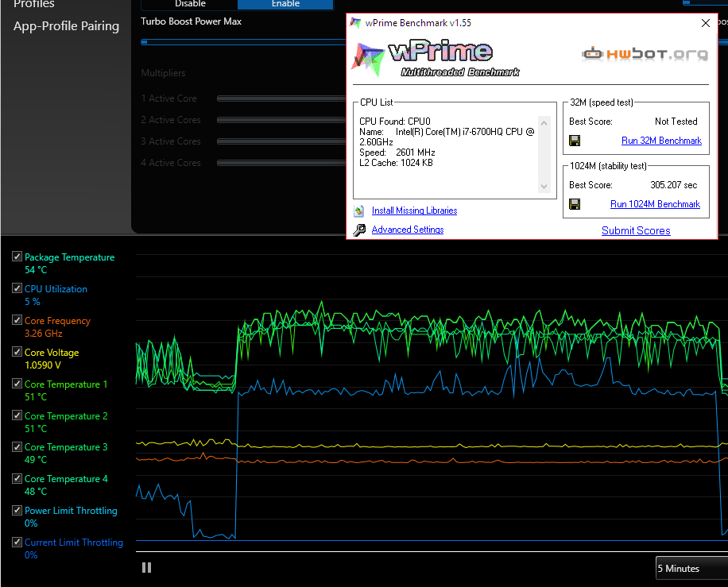This screenshot has width=728, height=587.
Task: Click CPU List scrollbar down arrow
Action: coord(544,187)
